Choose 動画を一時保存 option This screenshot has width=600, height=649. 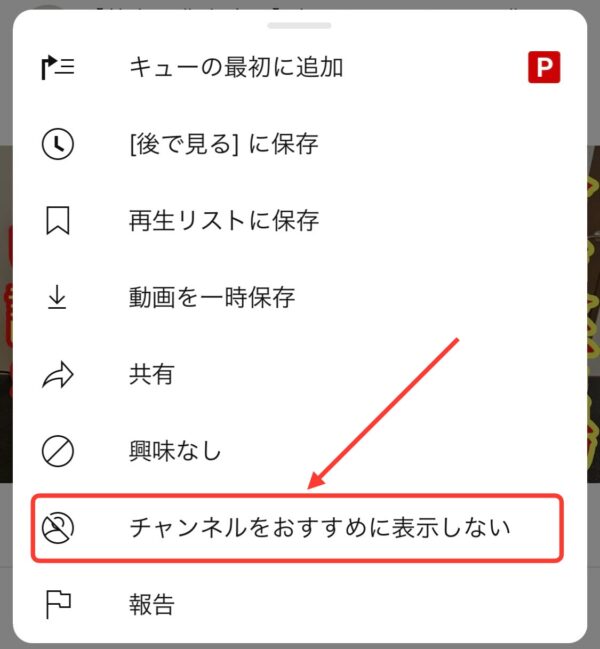pos(299,297)
